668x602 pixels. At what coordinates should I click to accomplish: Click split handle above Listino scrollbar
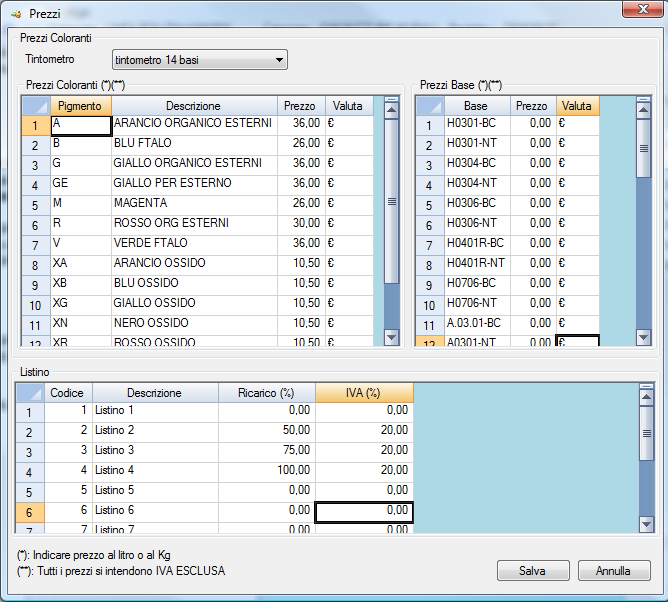[647, 386]
